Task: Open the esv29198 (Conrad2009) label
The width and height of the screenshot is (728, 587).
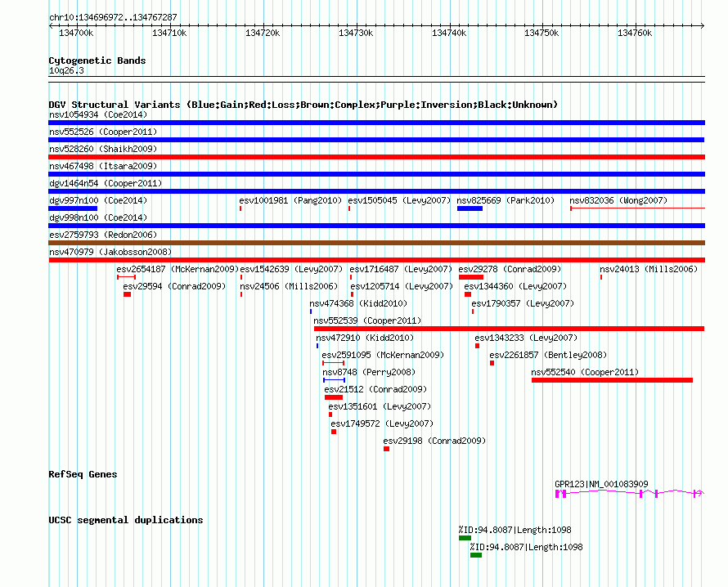Action: tap(434, 441)
